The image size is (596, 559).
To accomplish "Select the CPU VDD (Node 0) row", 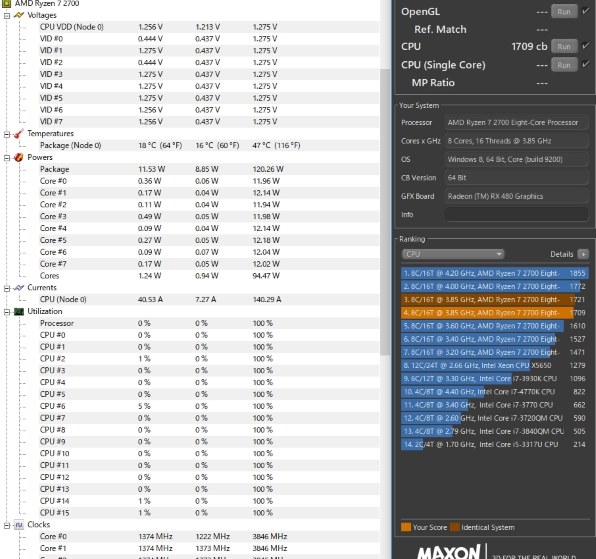I will [190, 27].
